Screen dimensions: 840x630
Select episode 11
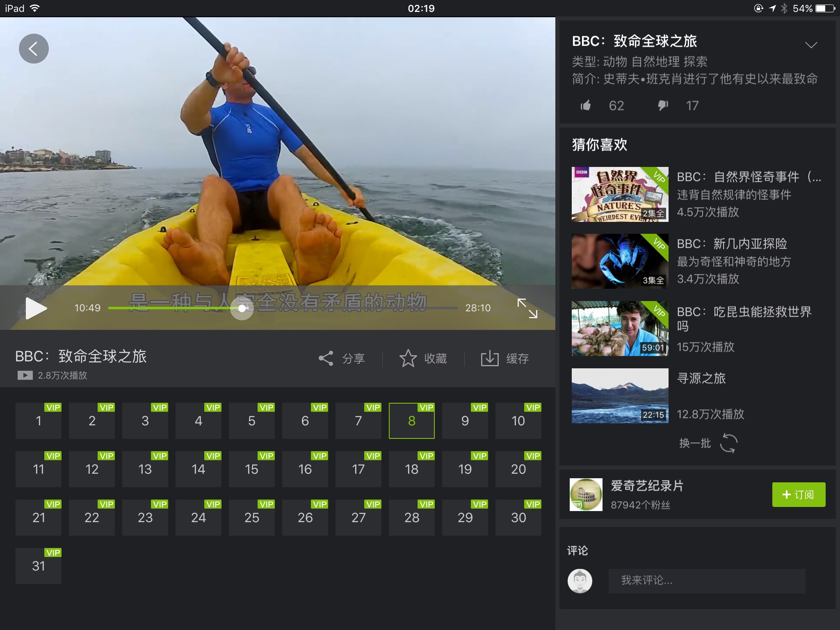39,469
